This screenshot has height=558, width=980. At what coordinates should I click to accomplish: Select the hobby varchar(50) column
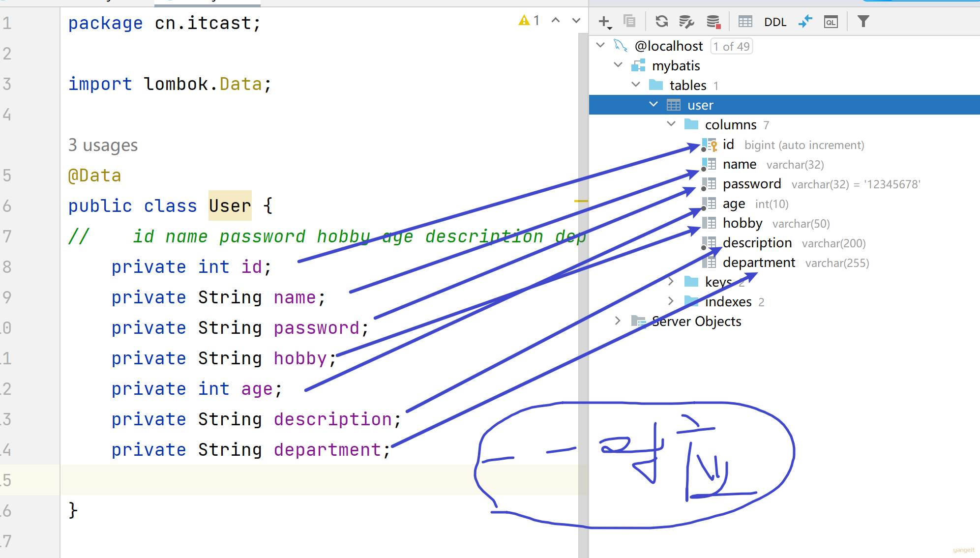[784, 223]
